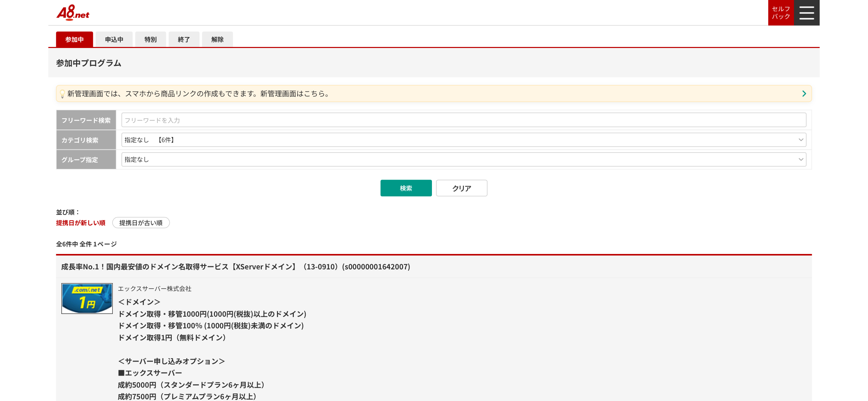Click the 全6件中 全件 1ページ text

tap(86, 244)
